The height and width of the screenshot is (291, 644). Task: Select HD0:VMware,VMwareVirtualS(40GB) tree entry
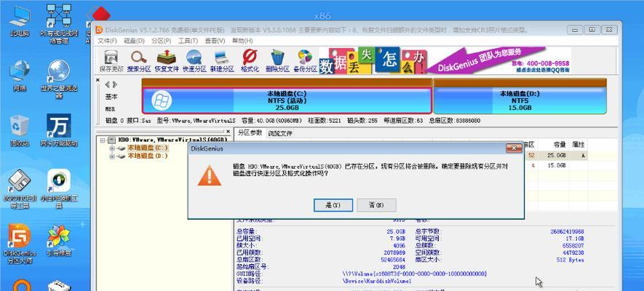(x=172, y=140)
